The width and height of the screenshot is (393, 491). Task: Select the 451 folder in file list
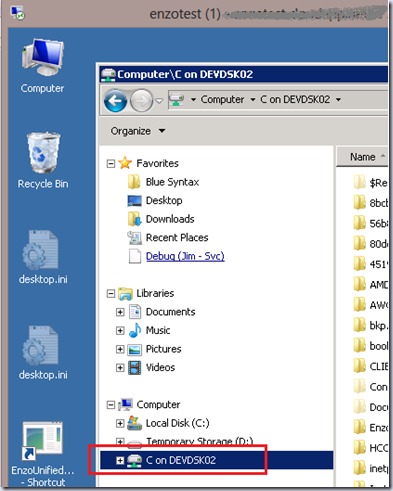370,264
